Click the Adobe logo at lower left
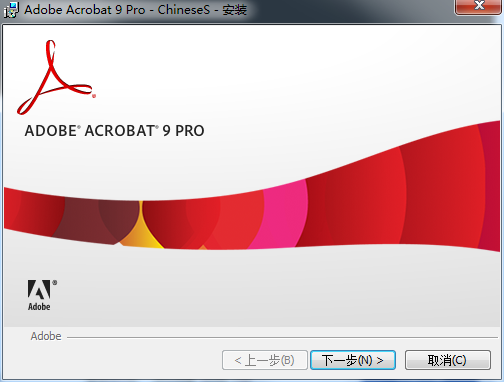Image resolution: width=504 pixels, height=382 pixels. click(42, 295)
